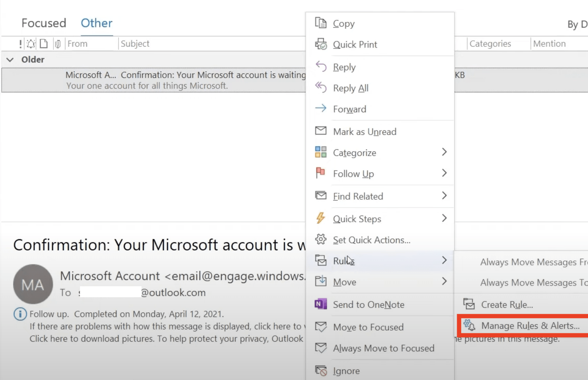Switch to the Focused inbox tab
The width and height of the screenshot is (588, 380).
(44, 23)
